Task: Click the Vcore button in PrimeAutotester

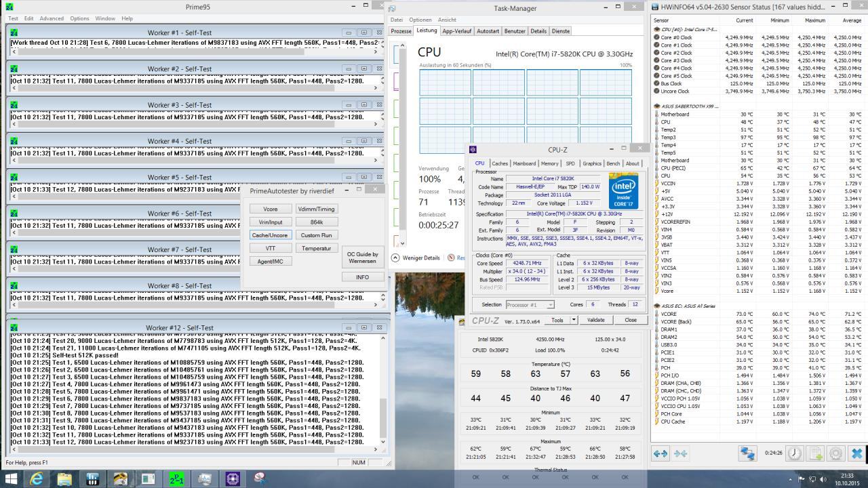Action: tap(271, 209)
